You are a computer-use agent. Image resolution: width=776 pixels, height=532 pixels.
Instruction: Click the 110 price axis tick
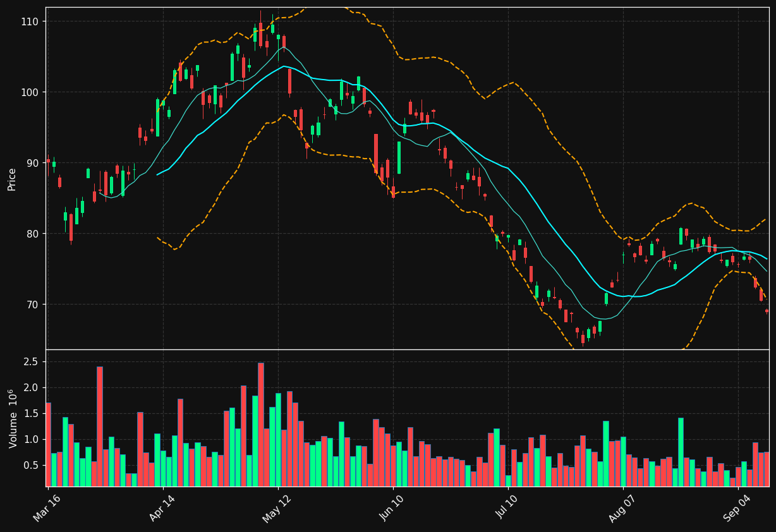(30, 21)
